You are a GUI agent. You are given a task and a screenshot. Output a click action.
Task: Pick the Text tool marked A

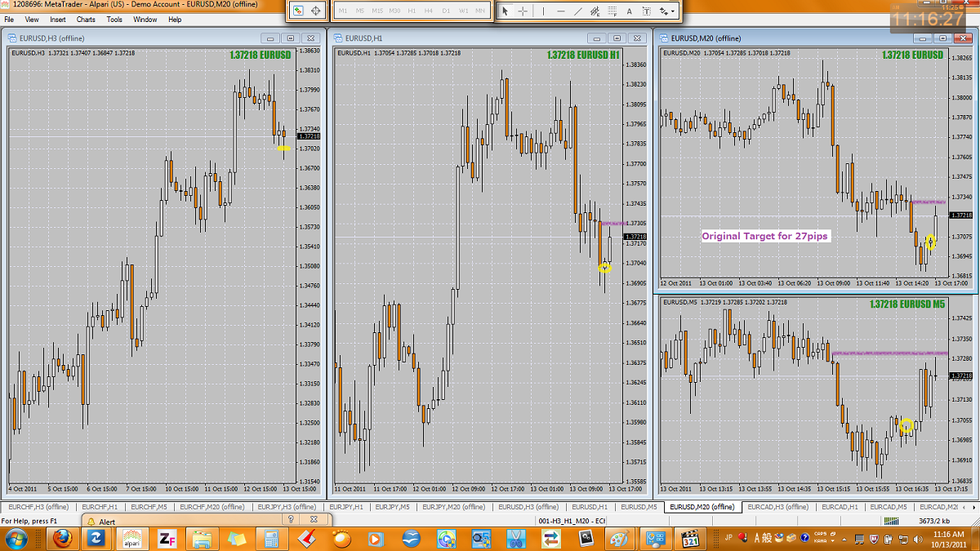tap(630, 11)
